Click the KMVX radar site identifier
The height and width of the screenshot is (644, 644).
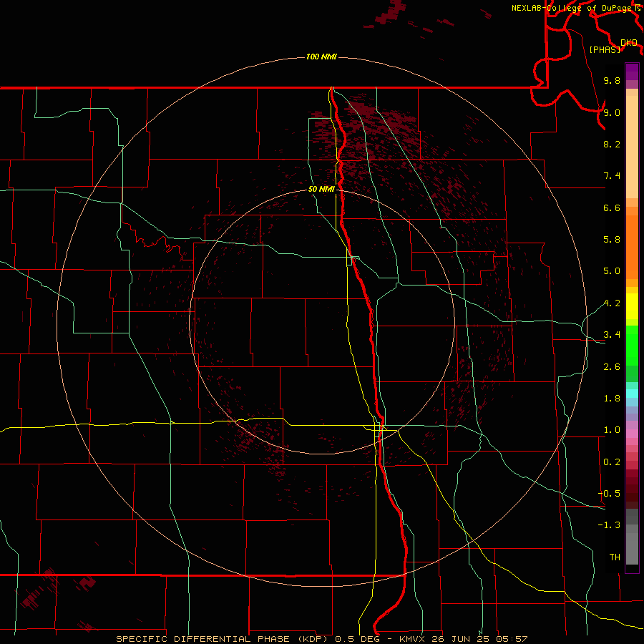412,639
